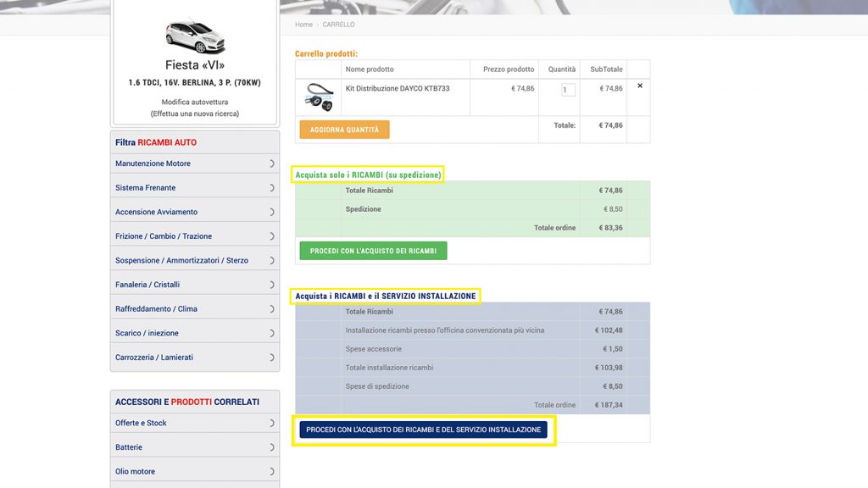Click the AGGIORNA QUANTITÀ button
Viewport: 868px width, 488px height.
point(344,130)
